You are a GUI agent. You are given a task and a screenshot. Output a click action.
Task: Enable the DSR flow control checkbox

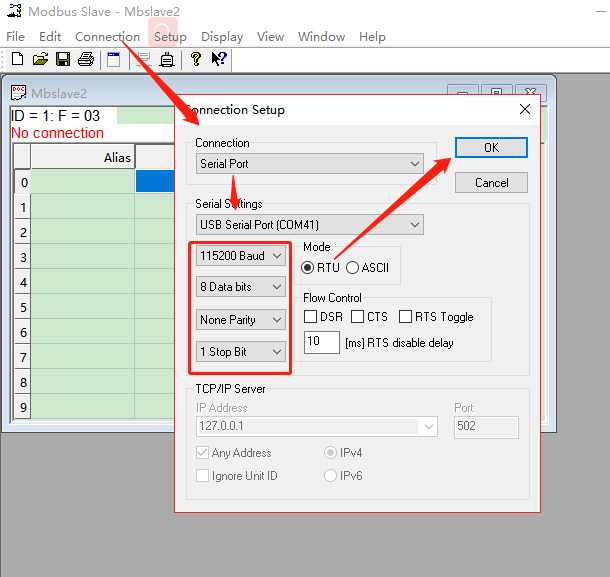point(311,317)
